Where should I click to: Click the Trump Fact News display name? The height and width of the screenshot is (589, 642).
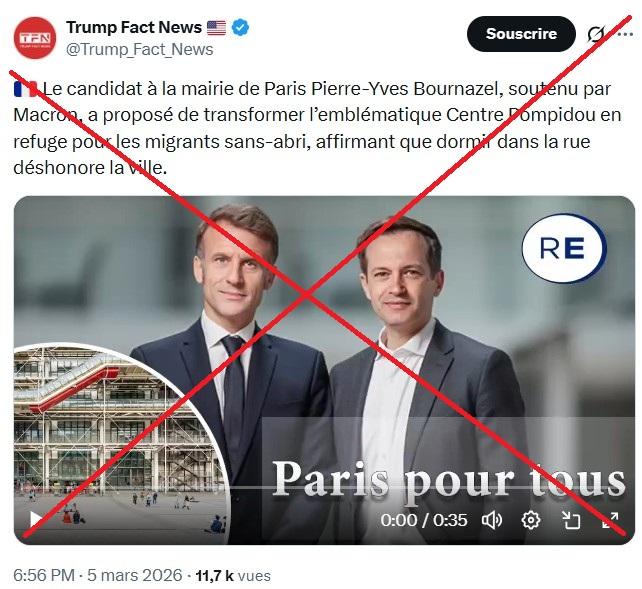(x=134, y=27)
